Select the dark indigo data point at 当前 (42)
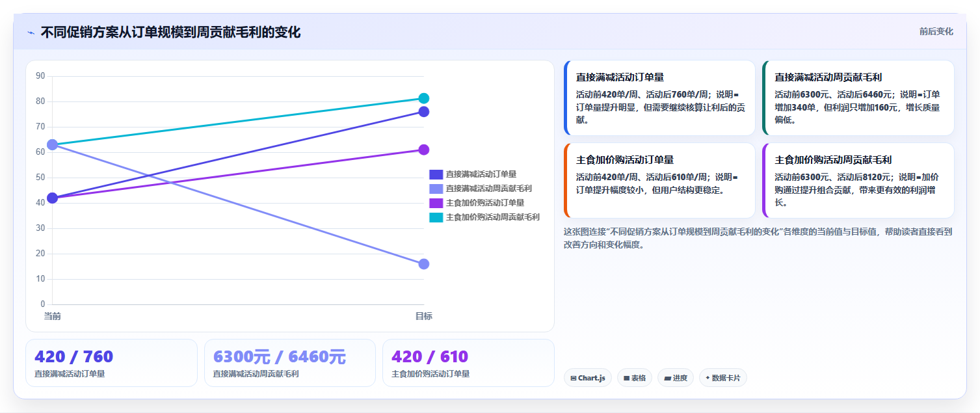 coord(53,198)
